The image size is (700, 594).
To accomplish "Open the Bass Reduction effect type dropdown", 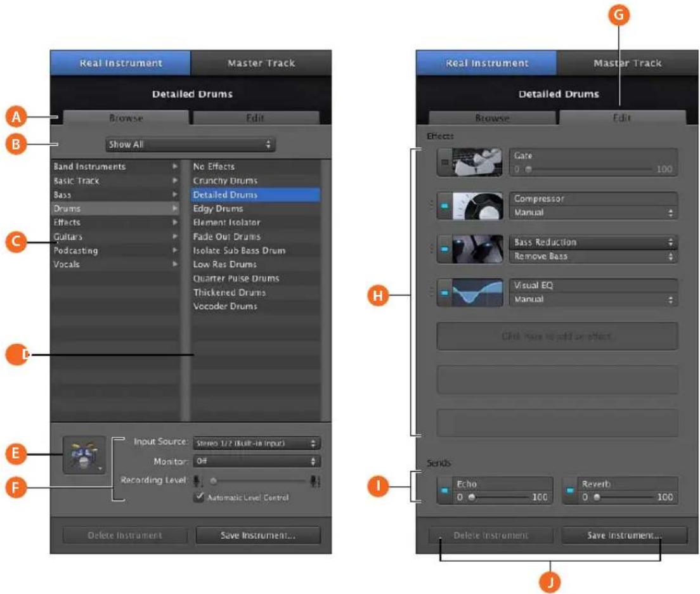I will coord(593,242).
